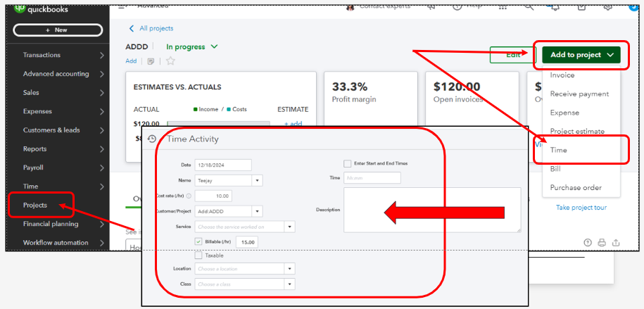Check the Taxable checkbox

198,256
